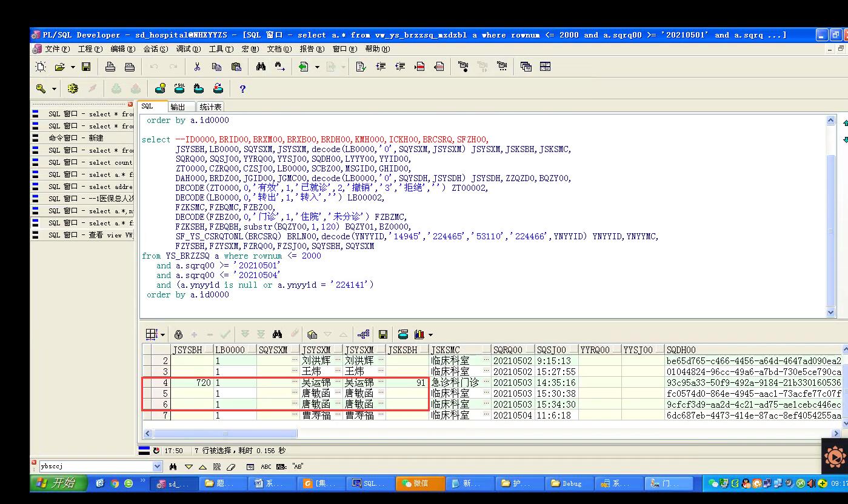
Task: Open the grid view mode dropdown arrow
Action: [x=162, y=334]
